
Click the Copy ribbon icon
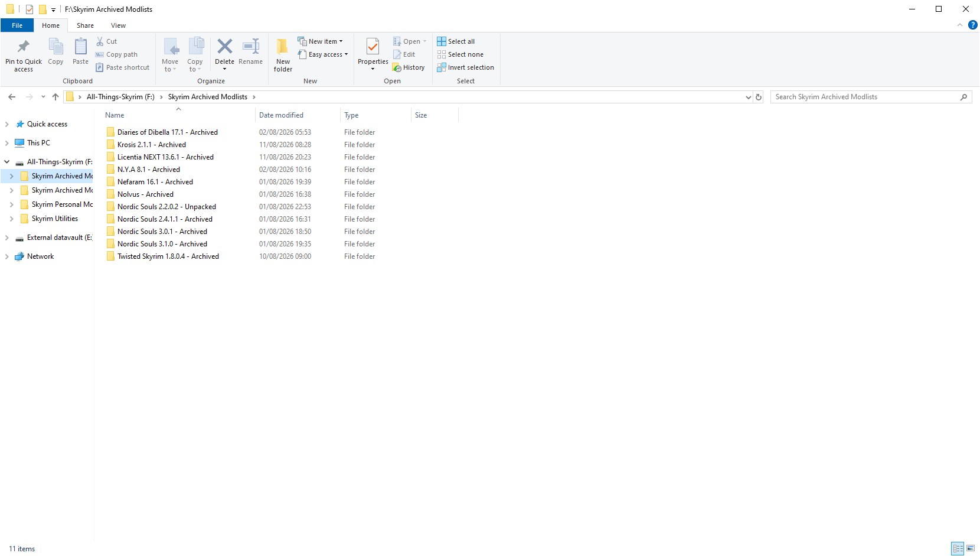[x=55, y=46]
